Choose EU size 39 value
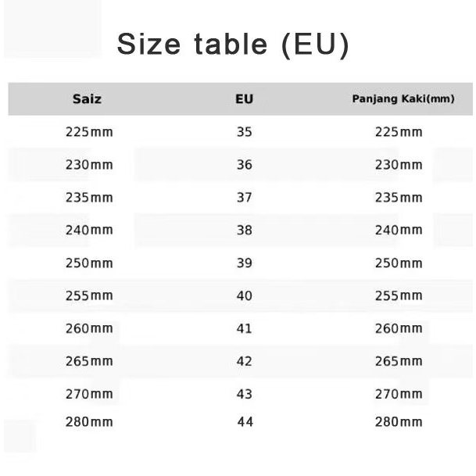Screen dimensions: 476x476 244,263
